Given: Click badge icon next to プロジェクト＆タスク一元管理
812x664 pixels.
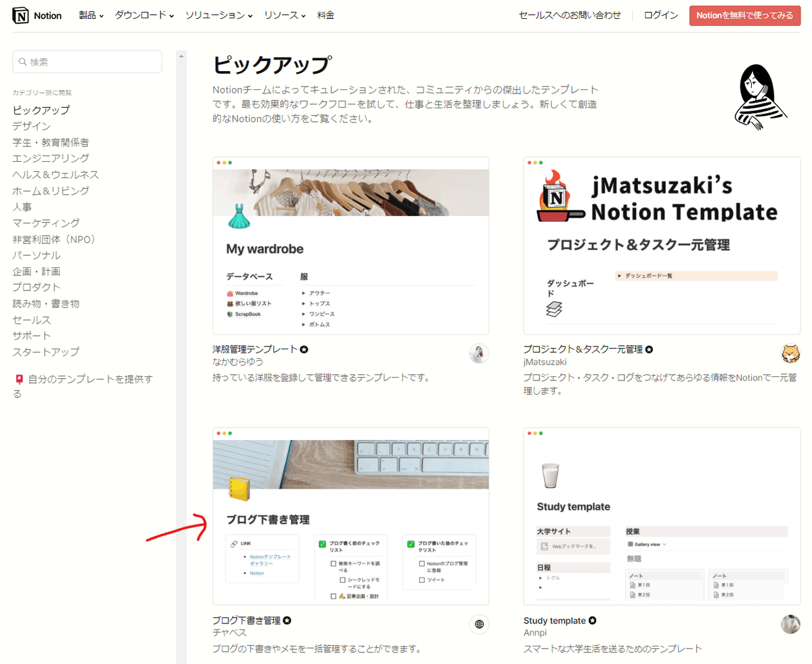Looking at the screenshot, I should [x=649, y=350].
